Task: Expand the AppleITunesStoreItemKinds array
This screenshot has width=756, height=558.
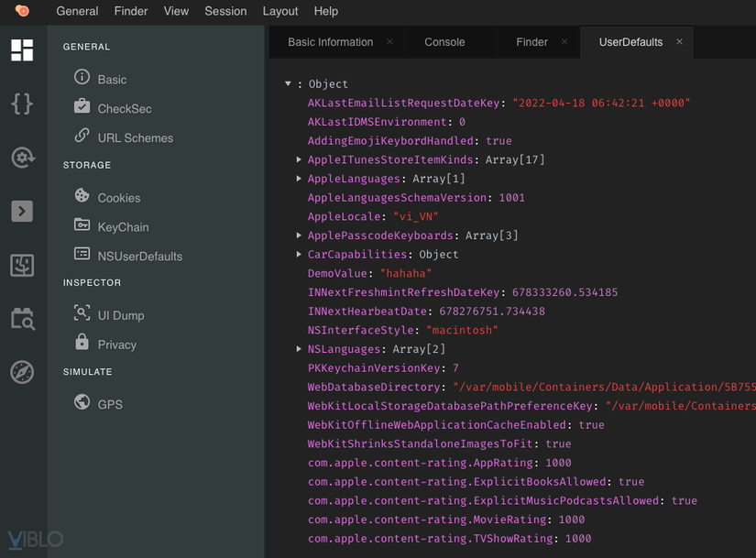Action: [x=300, y=159]
